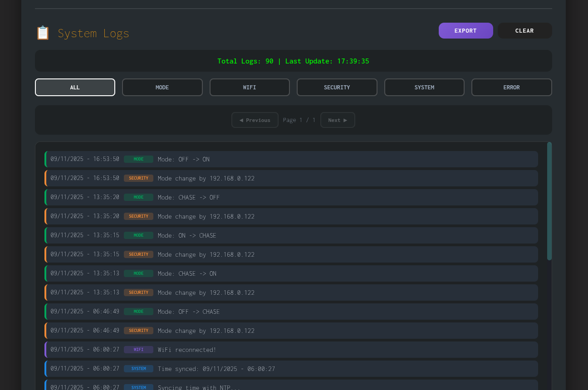This screenshot has width=588, height=390.
Task: Enable the SECURITY log filter
Action: coord(337,87)
